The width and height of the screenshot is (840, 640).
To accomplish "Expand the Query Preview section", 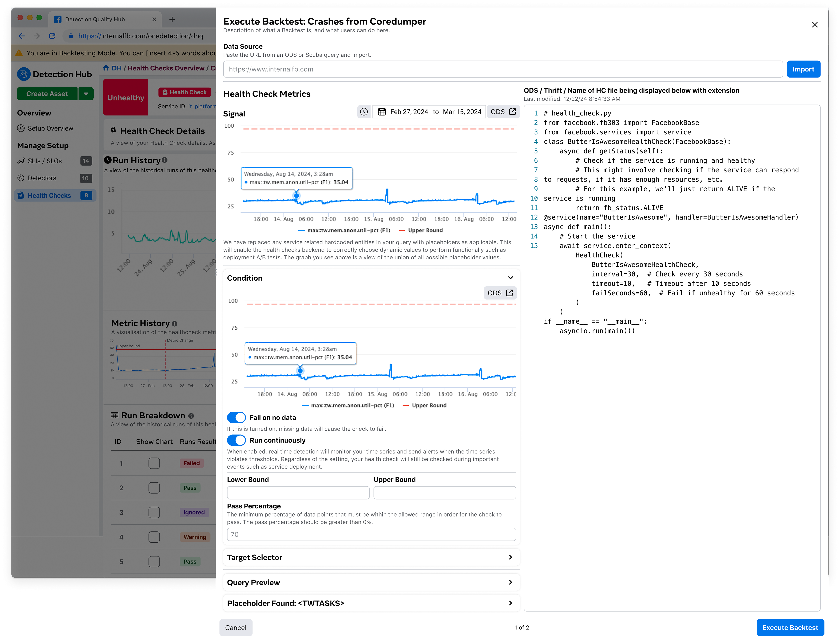I will pyautogui.click(x=371, y=582).
